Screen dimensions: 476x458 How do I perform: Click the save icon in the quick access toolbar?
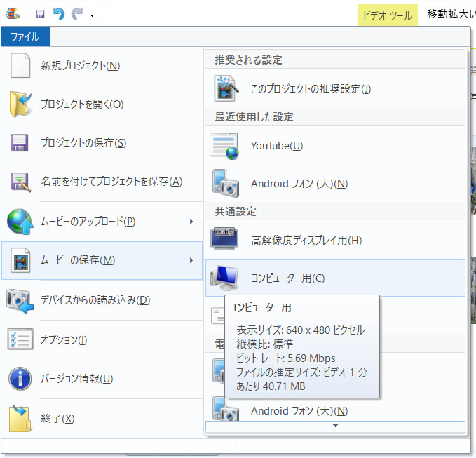(x=40, y=14)
